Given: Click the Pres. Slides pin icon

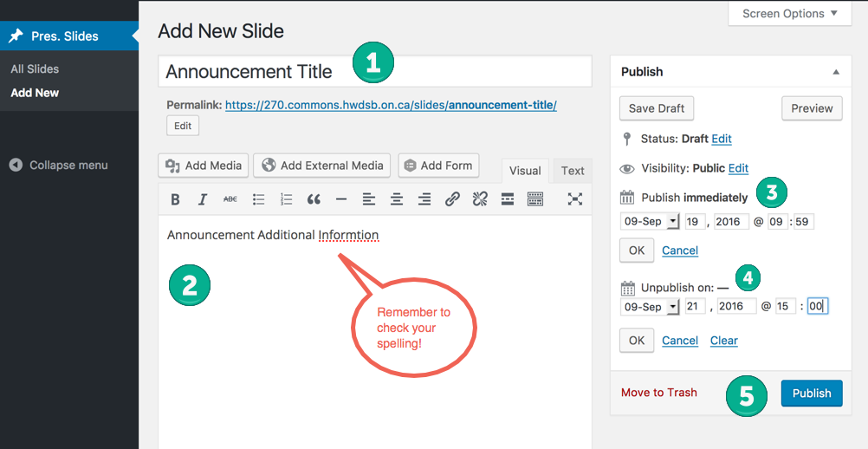Looking at the screenshot, I should coord(16,36).
